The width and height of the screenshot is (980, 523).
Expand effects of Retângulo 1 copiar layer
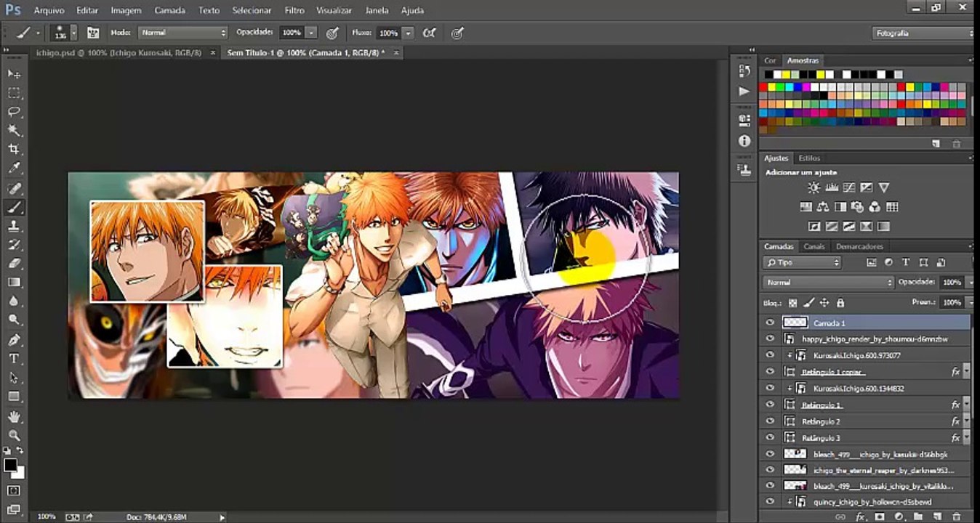tap(965, 372)
